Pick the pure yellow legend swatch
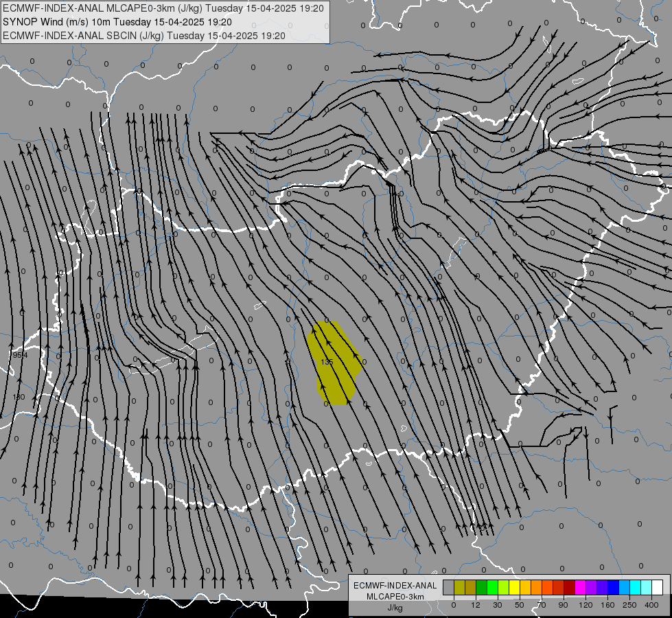 514,587
